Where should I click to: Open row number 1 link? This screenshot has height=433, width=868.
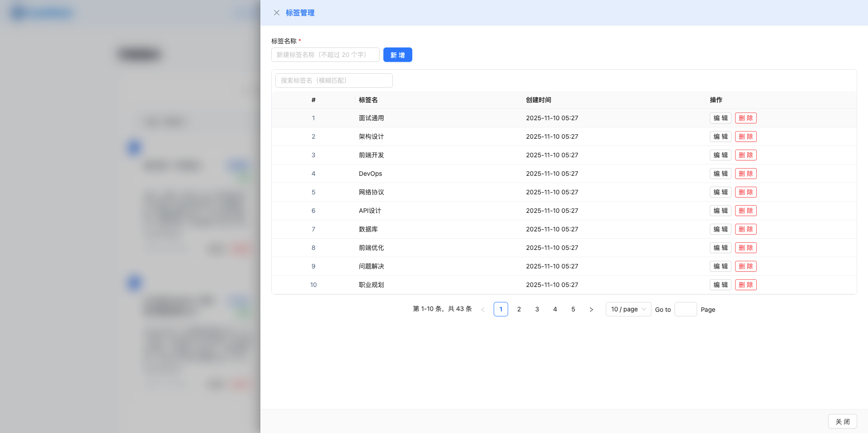click(x=313, y=118)
